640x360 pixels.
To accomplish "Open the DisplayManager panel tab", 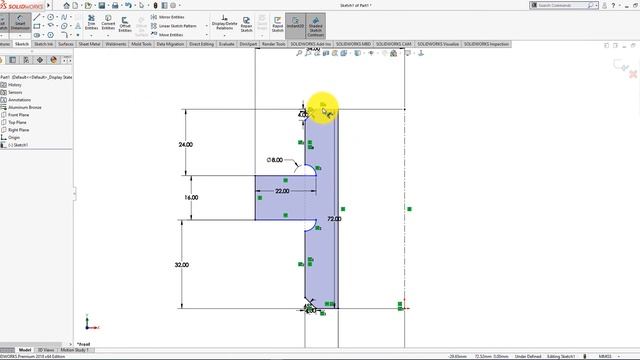I will pyautogui.click(x=53, y=60).
